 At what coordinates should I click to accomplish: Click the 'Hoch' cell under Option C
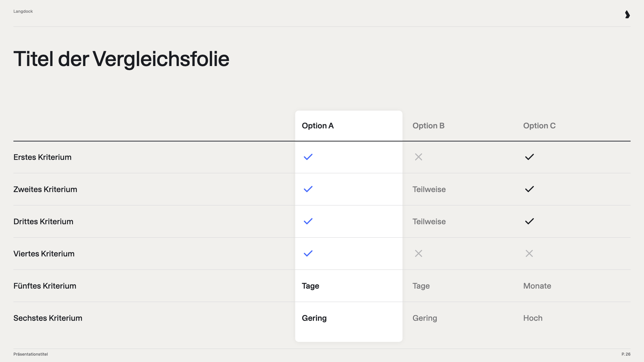[x=533, y=318]
